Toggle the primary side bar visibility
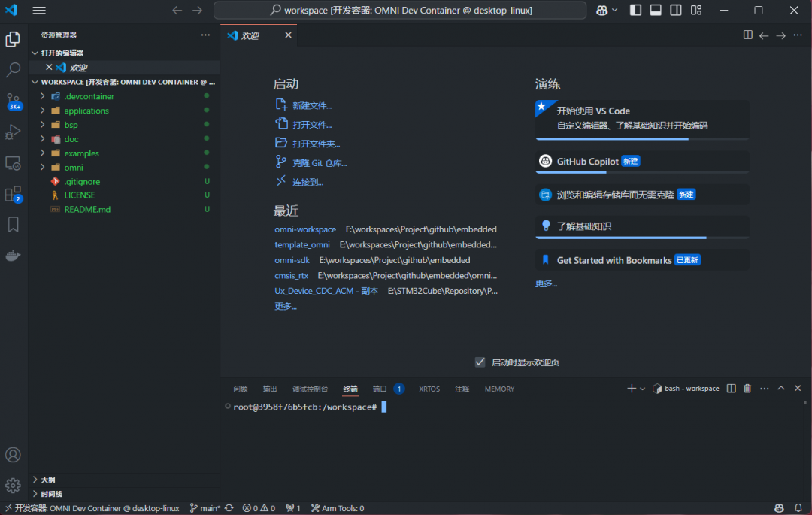Viewport: 812px width, 515px height. [635, 11]
